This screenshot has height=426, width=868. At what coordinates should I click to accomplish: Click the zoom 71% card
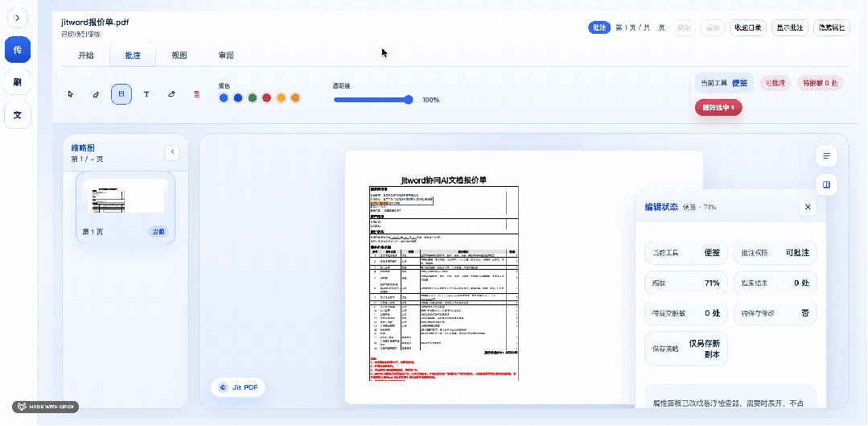tap(686, 283)
